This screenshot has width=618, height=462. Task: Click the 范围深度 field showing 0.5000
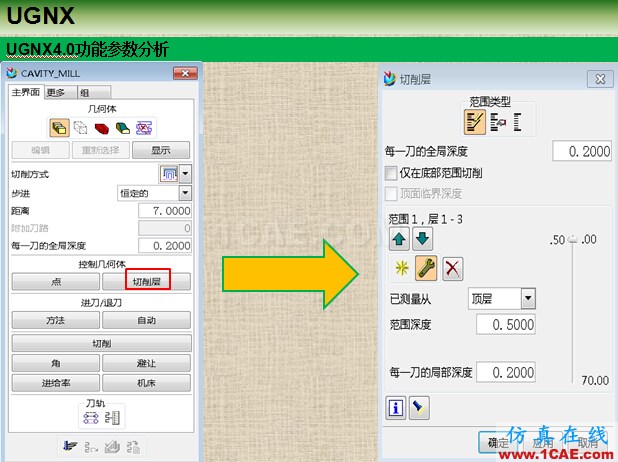coord(506,324)
